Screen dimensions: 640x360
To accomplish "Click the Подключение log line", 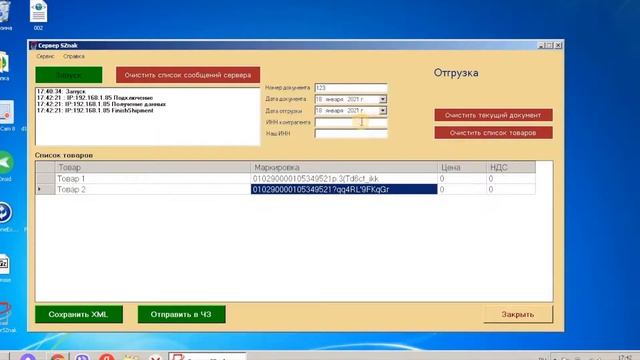I will click(95, 98).
